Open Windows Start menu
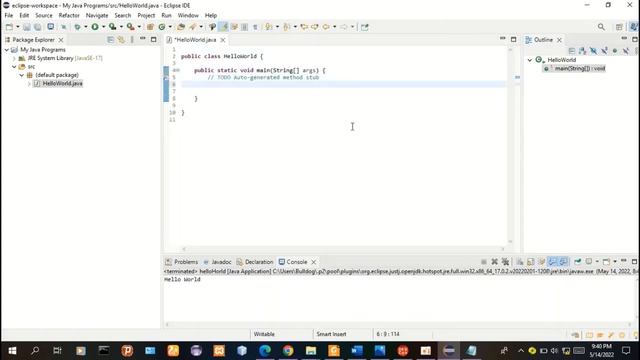This screenshot has height=360, width=640. tap(12, 351)
